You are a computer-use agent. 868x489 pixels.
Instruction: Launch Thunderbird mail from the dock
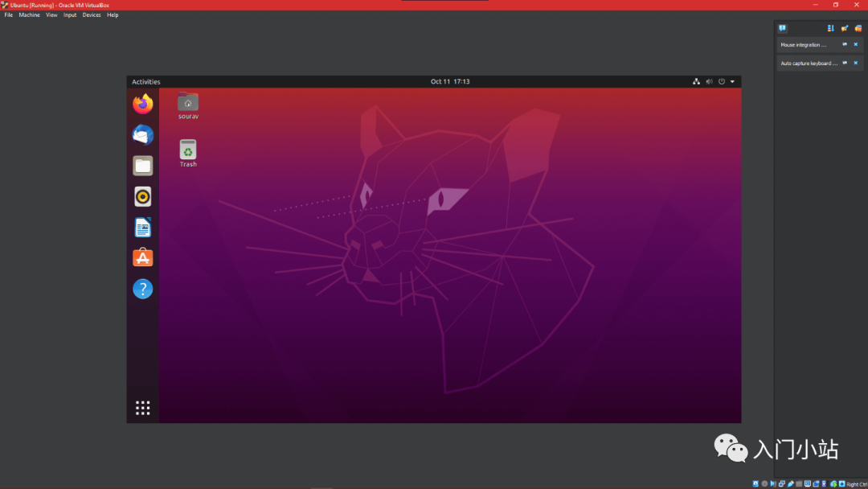point(143,134)
